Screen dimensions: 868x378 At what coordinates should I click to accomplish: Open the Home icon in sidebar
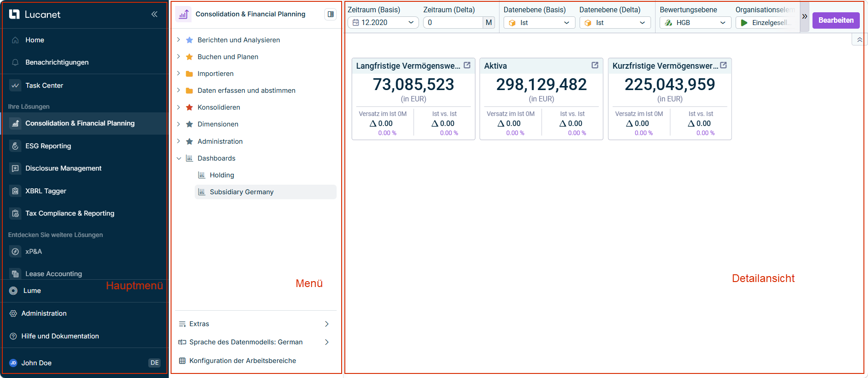tap(15, 40)
